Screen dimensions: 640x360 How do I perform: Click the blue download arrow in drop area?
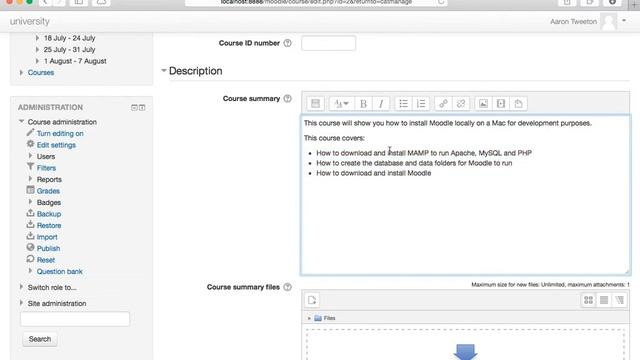click(465, 352)
